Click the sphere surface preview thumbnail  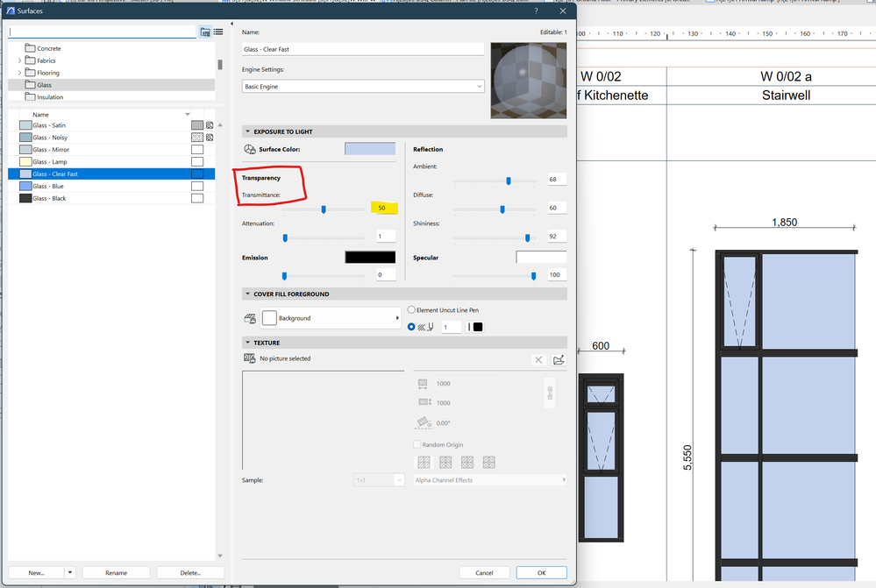click(529, 81)
